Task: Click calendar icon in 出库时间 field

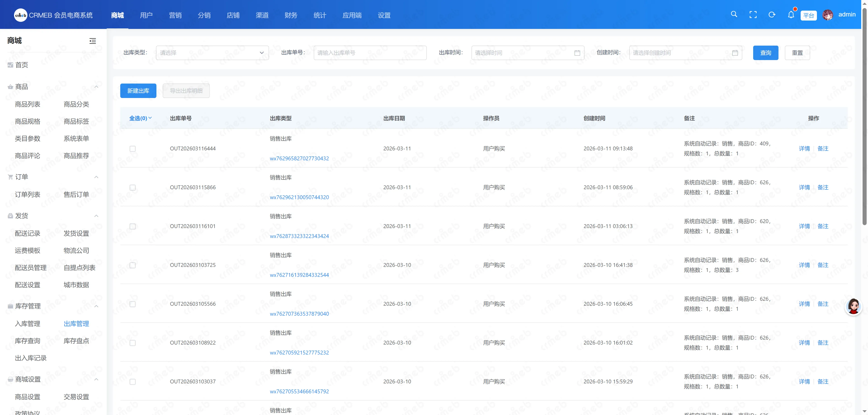Action: 577,53
